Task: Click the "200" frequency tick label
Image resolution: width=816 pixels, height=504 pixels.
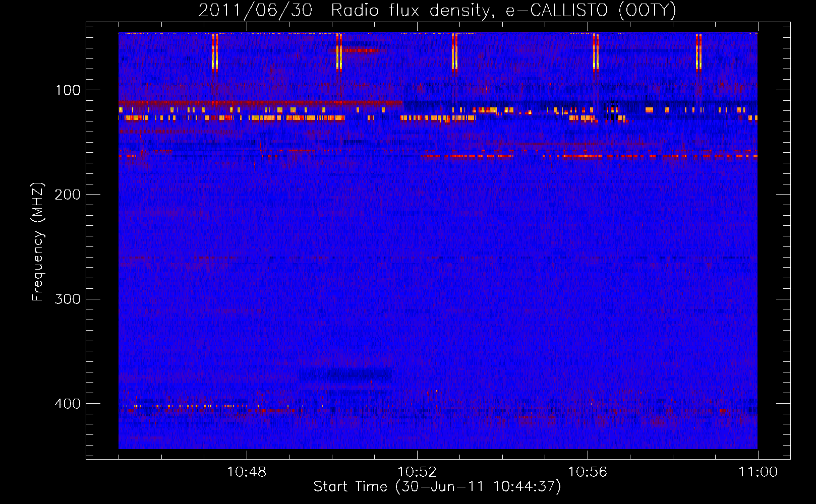Action: 68,195
